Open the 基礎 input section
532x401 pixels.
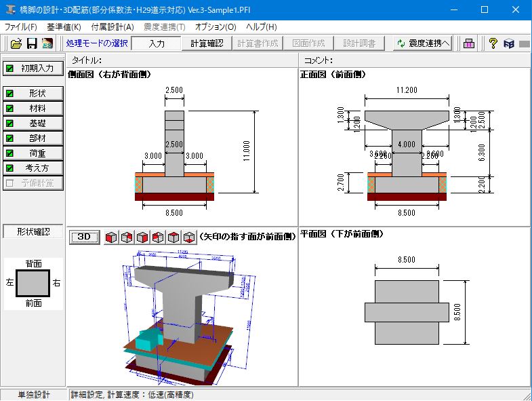point(33,123)
